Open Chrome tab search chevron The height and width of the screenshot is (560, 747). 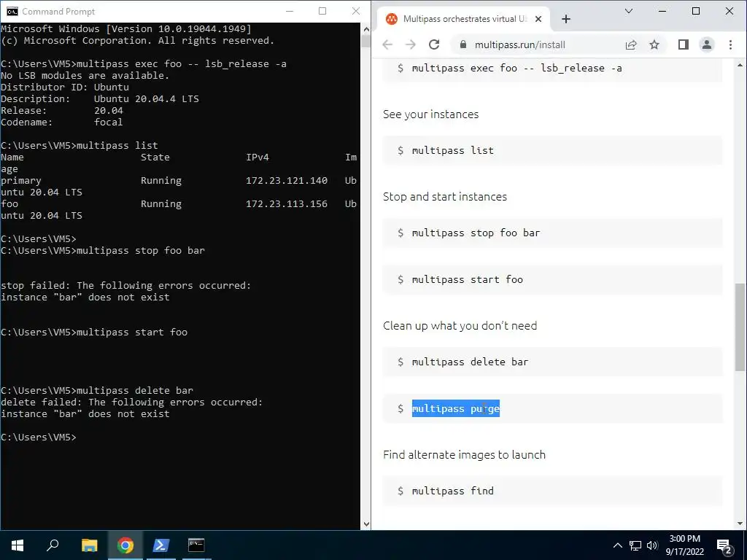[x=629, y=11]
